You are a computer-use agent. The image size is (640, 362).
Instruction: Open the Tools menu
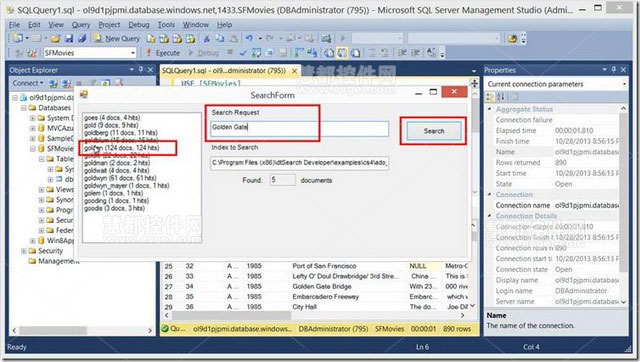166,24
